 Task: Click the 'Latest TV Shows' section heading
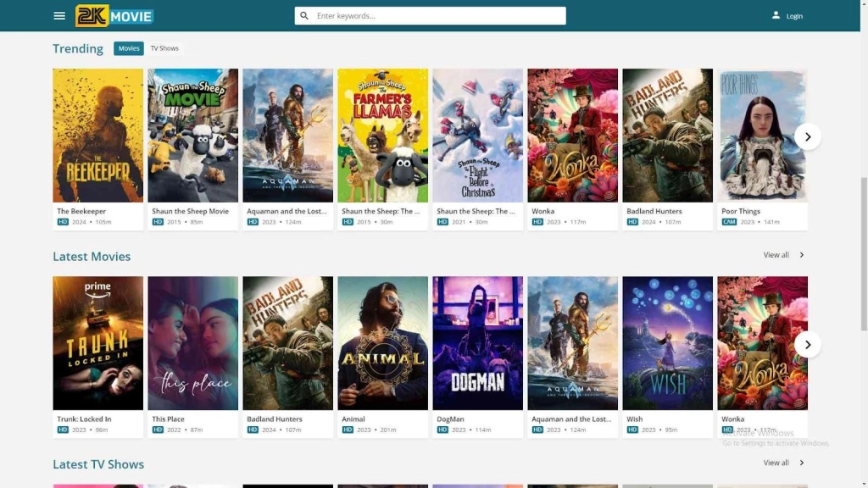[98, 464]
